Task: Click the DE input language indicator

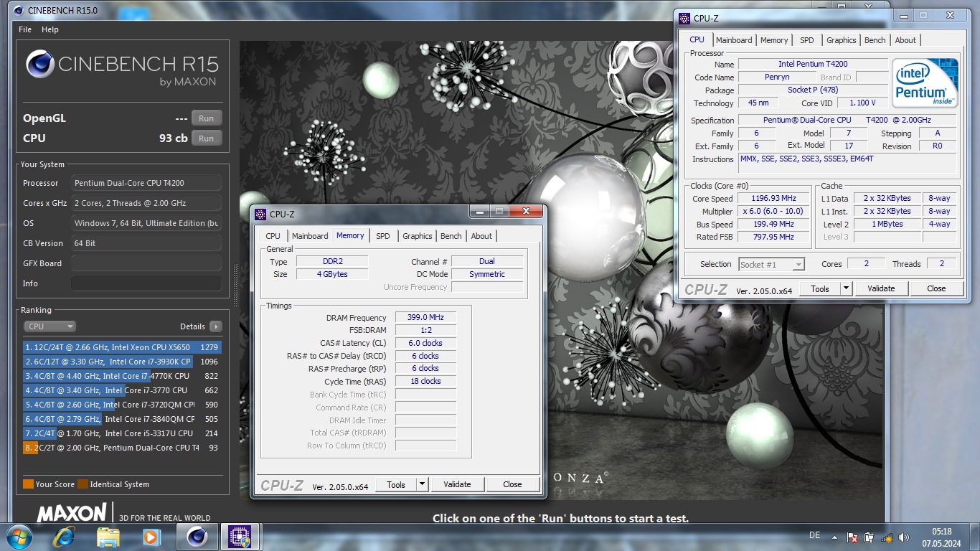Action: pos(814,536)
